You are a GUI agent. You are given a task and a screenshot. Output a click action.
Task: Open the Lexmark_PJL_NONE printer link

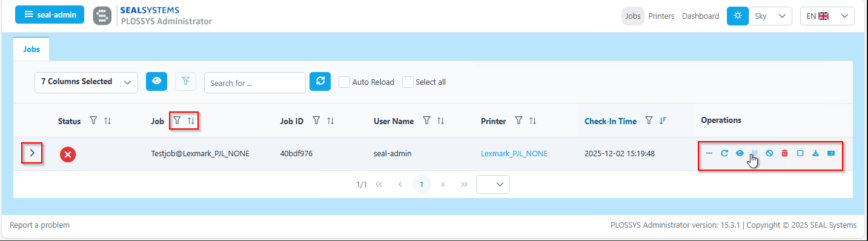pyautogui.click(x=514, y=154)
